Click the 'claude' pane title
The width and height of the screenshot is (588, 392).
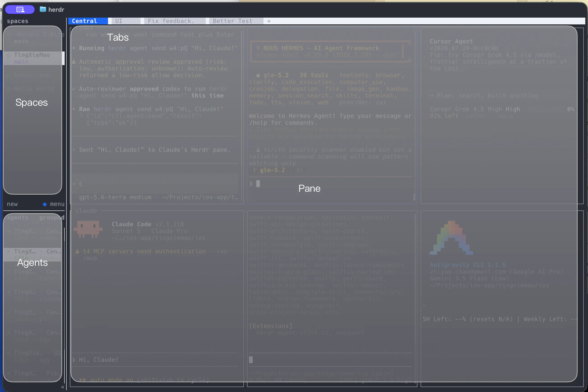click(86, 211)
